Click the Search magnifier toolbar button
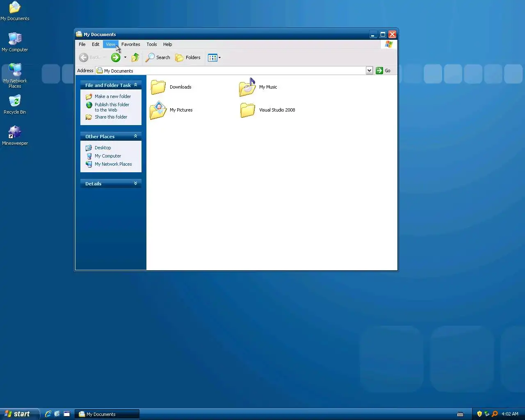Screen dimensions: 525x420 [158, 57]
